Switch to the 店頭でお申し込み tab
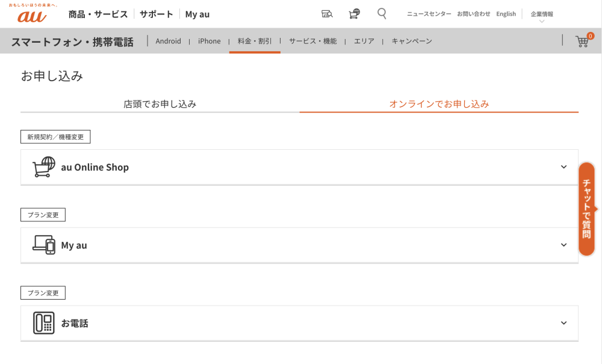Image resolution: width=602 pixels, height=364 pixels. pos(160,103)
